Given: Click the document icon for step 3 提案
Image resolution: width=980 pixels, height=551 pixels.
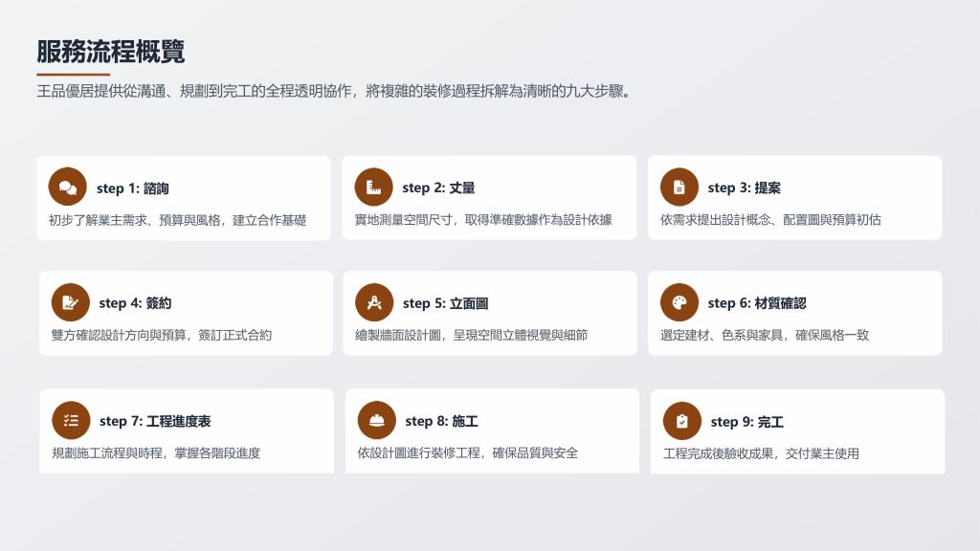Looking at the screenshot, I should 679,187.
